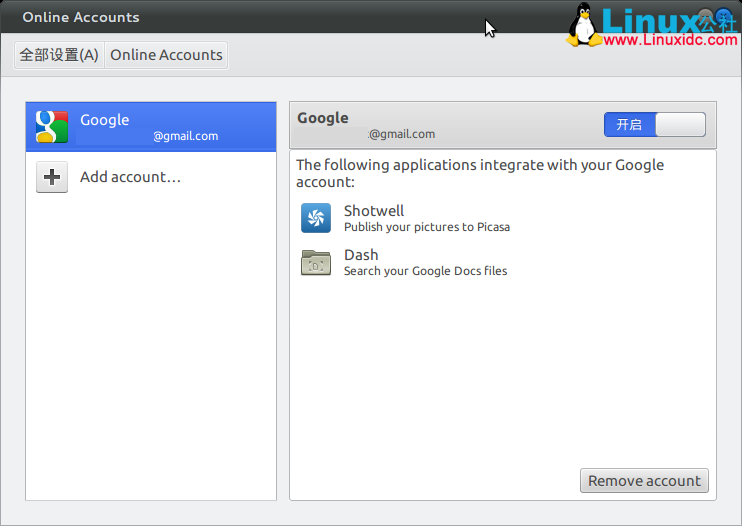Go back to 全部设置(A) all settings
This screenshot has height=526, width=742.
click(59, 55)
